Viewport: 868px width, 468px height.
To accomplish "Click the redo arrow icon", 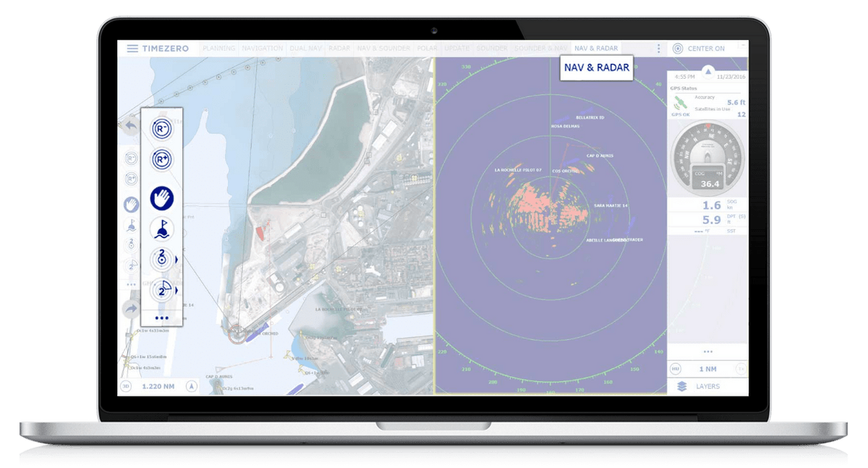I will [131, 309].
